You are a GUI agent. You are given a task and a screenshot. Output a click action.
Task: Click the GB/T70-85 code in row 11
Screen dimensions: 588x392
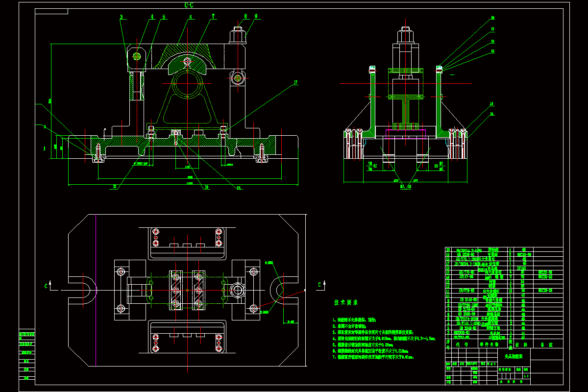(467, 291)
